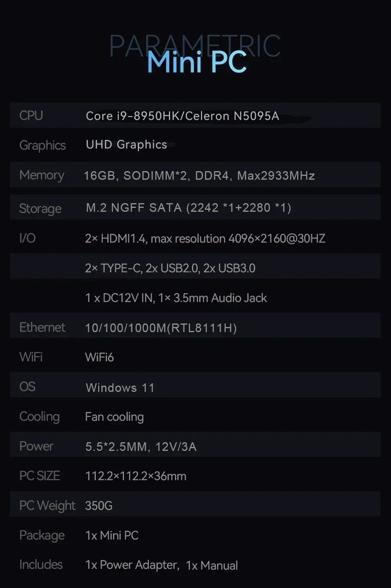Click the 10/100/1000M(RTL8111H) Ethernet value
Screen dimensions: 391x588
pos(161,328)
